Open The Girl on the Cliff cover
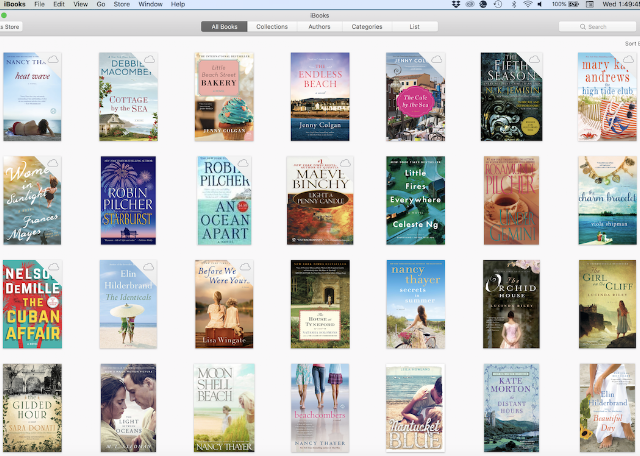The height and width of the screenshot is (456, 640). [607, 304]
